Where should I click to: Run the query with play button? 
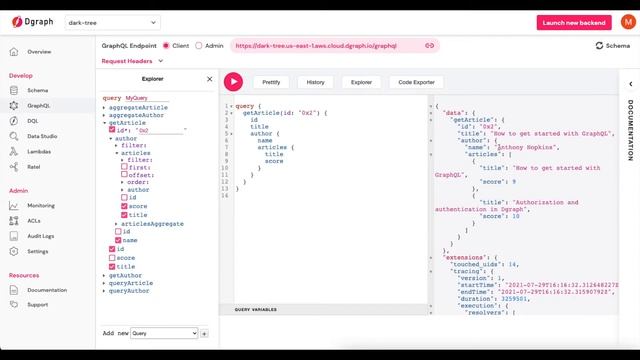233,82
